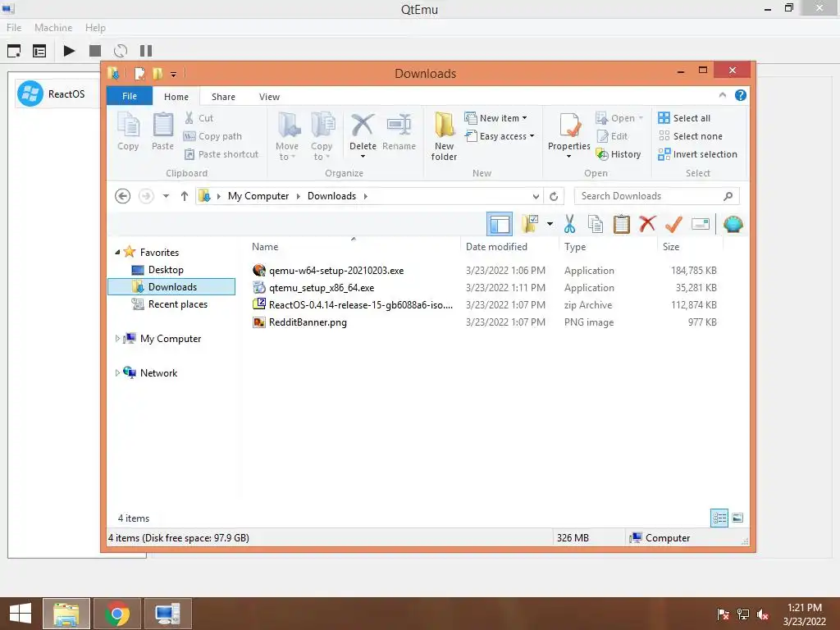The image size is (840, 630).
Task: Click Copy path in the Clipboard group
Action: (212, 136)
